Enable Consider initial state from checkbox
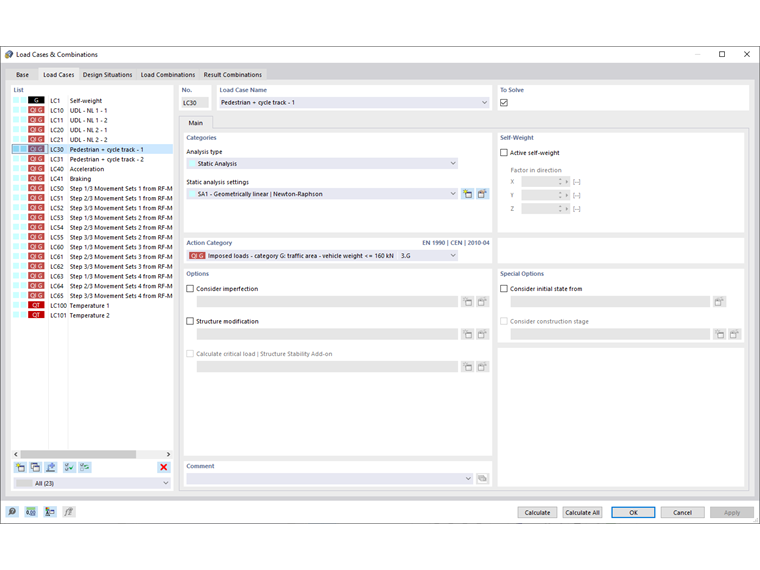760x570 pixels. tap(504, 288)
